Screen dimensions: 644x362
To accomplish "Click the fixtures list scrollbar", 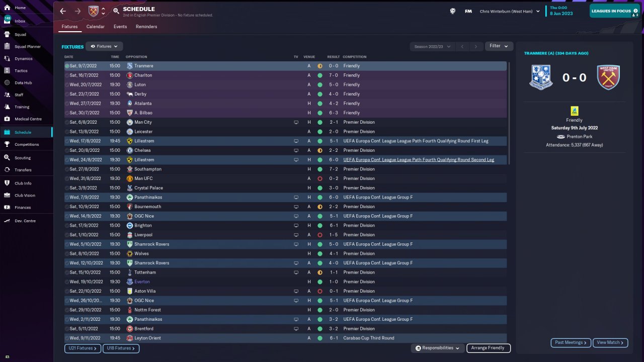I will click(509, 113).
